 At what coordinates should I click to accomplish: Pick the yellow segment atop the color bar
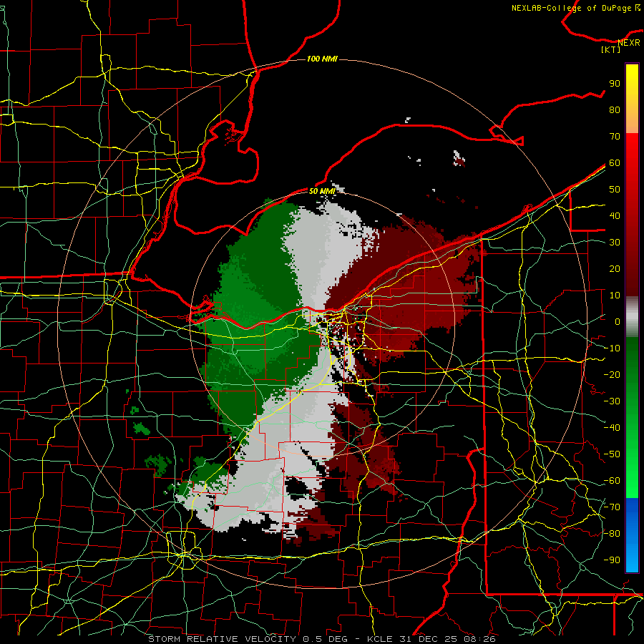(632, 99)
